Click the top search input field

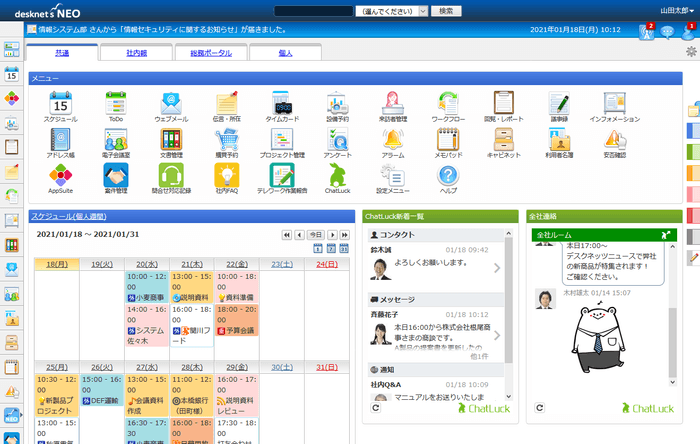tap(311, 10)
